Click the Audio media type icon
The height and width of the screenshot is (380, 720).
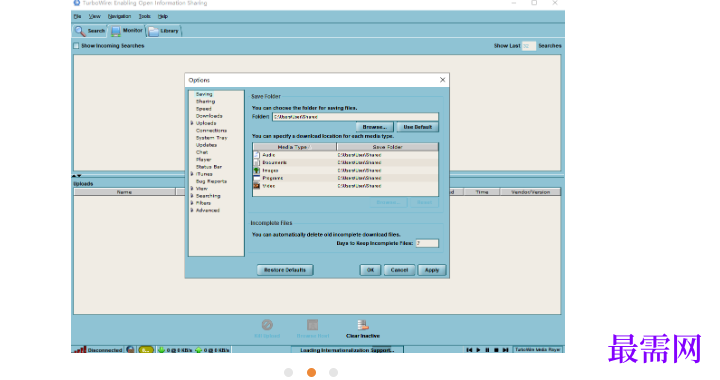257,155
